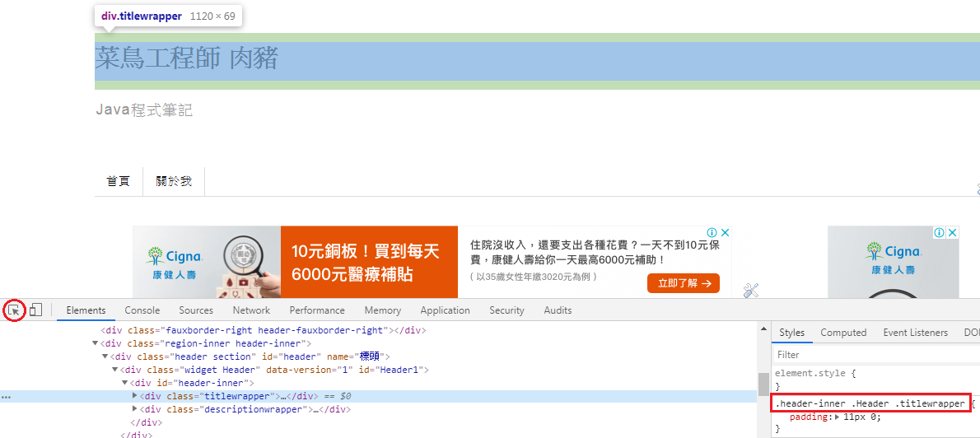Expand the padding shorthand property triangle
The width and height of the screenshot is (980, 438).
[x=838, y=417]
